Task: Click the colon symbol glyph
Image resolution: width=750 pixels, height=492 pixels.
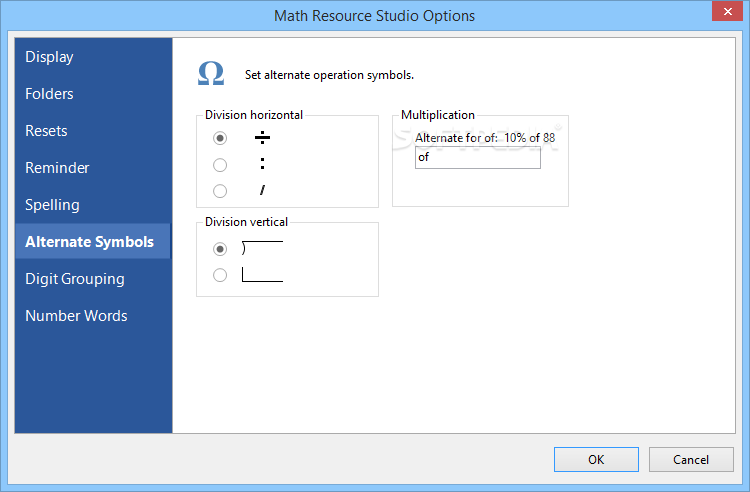Action: 262,164
